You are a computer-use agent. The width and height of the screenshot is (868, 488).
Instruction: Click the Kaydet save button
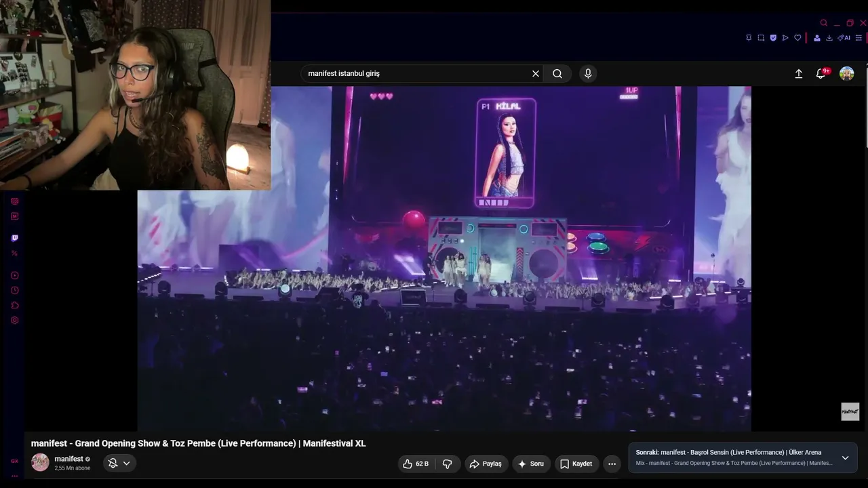[576, 464]
